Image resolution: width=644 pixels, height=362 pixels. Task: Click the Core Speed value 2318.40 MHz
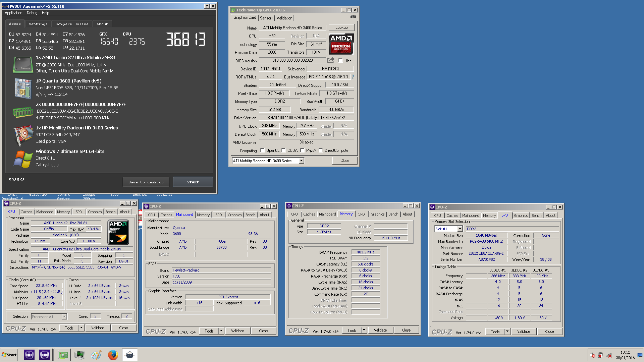pyautogui.click(x=47, y=286)
